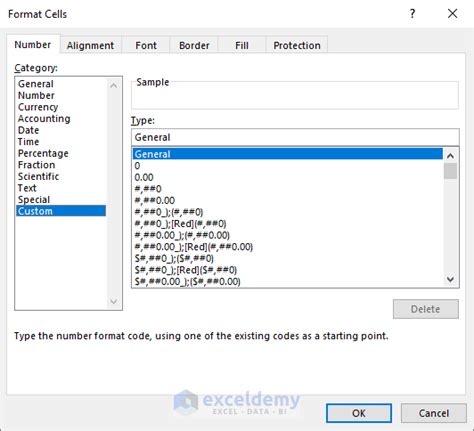474x431 pixels.
Task: Click the format list scrollbar thumb
Action: (x=450, y=171)
